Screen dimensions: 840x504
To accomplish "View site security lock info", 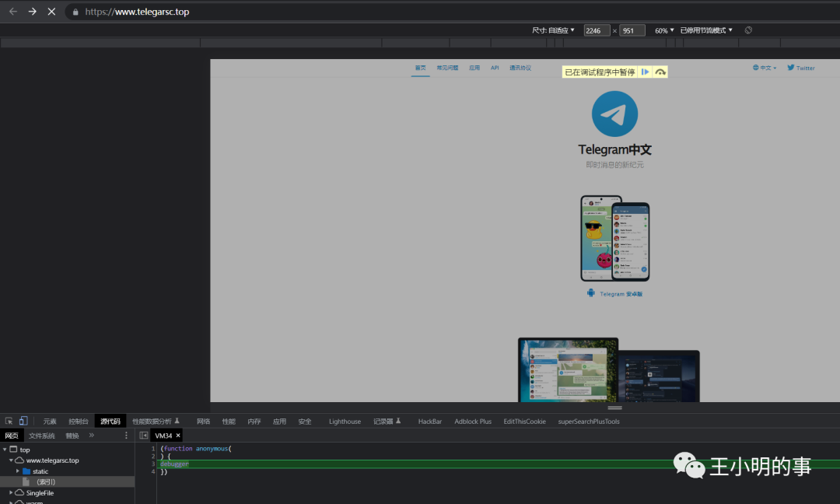I will pyautogui.click(x=75, y=12).
